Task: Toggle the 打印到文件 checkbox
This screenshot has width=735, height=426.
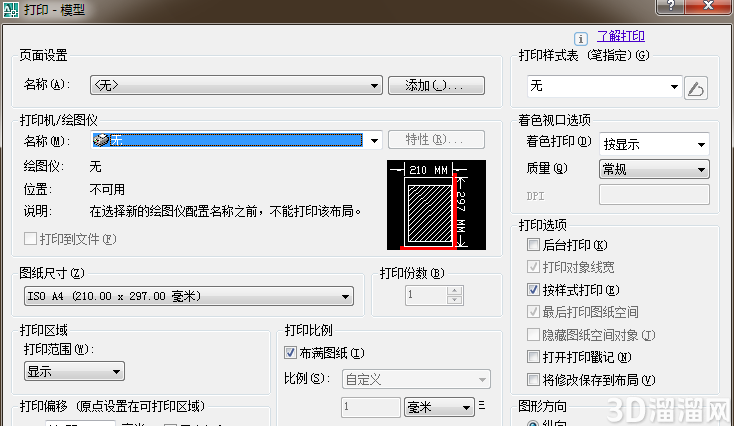Action: (x=30, y=239)
